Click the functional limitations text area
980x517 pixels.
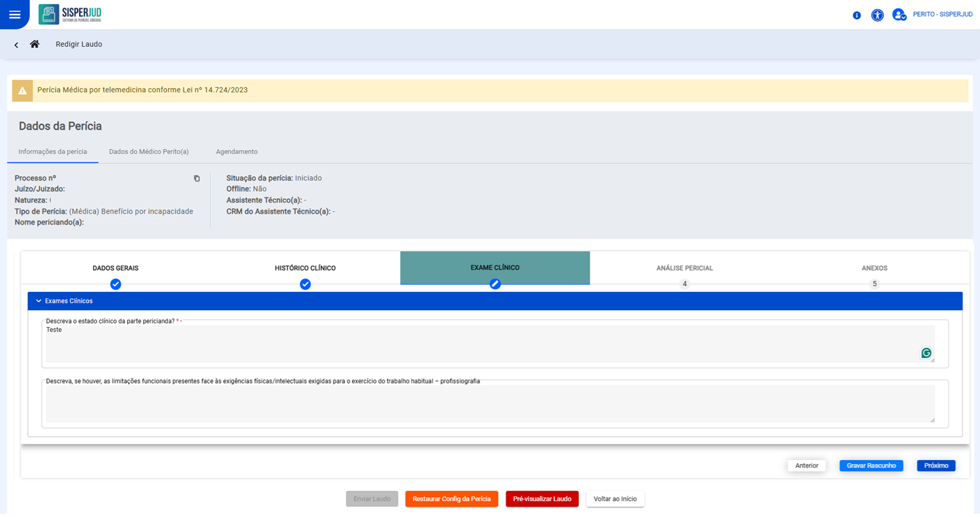490,404
